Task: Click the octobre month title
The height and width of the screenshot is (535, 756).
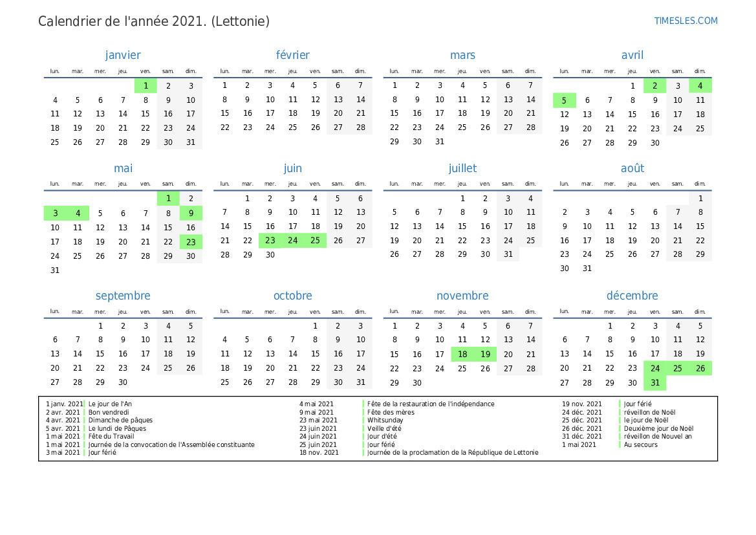Action: (292, 296)
